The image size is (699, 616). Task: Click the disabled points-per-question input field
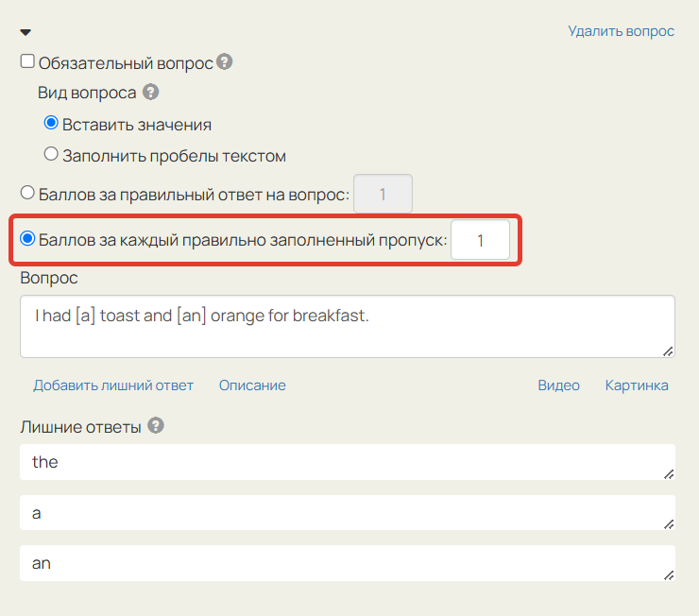click(383, 194)
